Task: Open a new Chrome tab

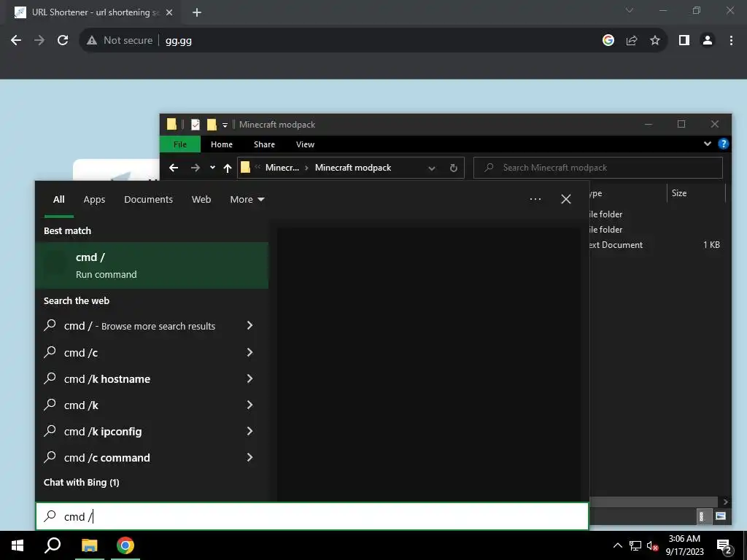Action: pyautogui.click(x=197, y=12)
